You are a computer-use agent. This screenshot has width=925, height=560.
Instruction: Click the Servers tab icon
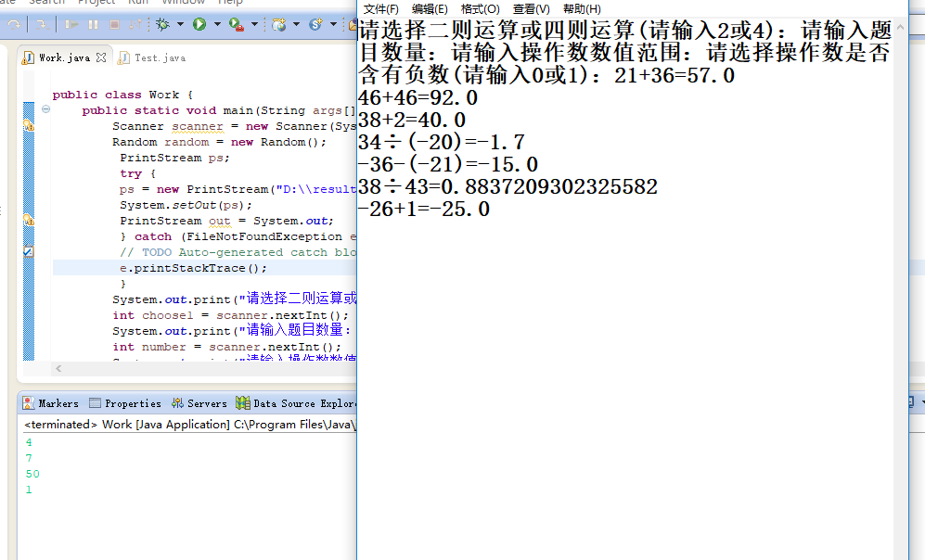click(177, 403)
